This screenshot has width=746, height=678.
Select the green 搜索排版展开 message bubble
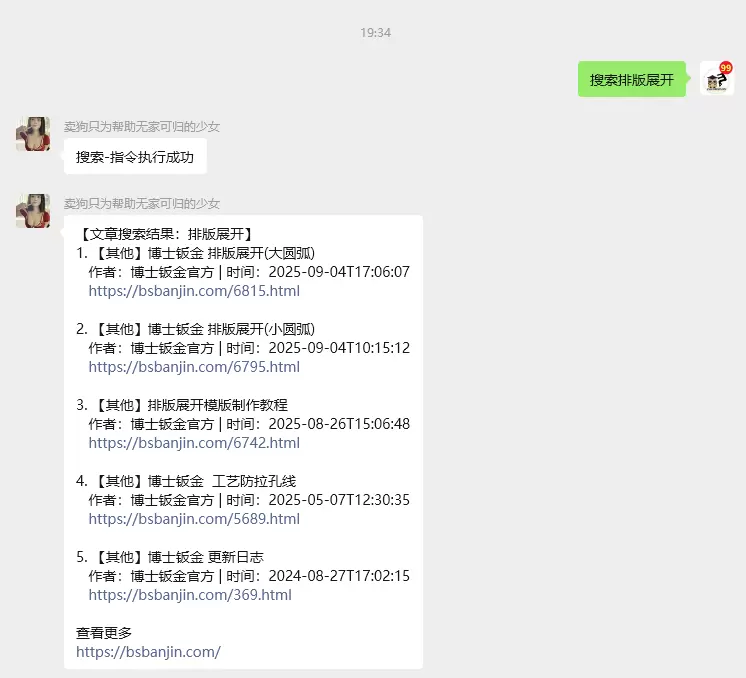[x=632, y=79]
